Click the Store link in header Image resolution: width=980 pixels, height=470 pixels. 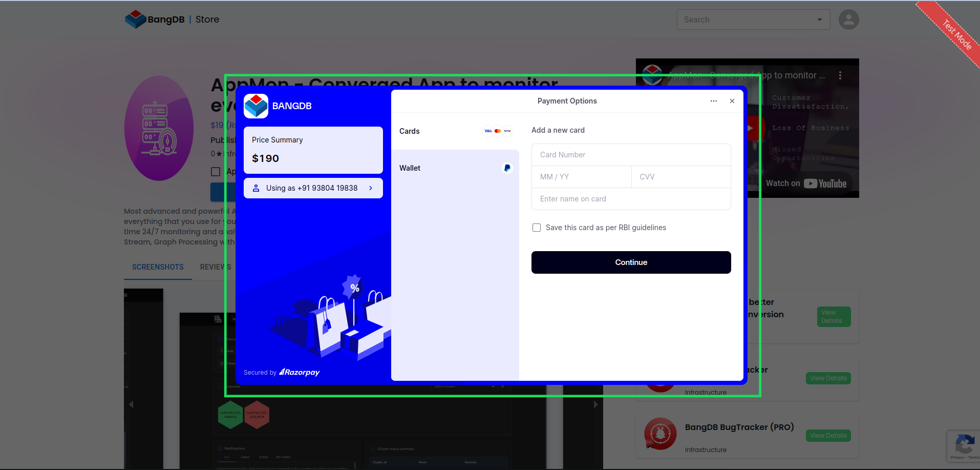[x=207, y=19]
